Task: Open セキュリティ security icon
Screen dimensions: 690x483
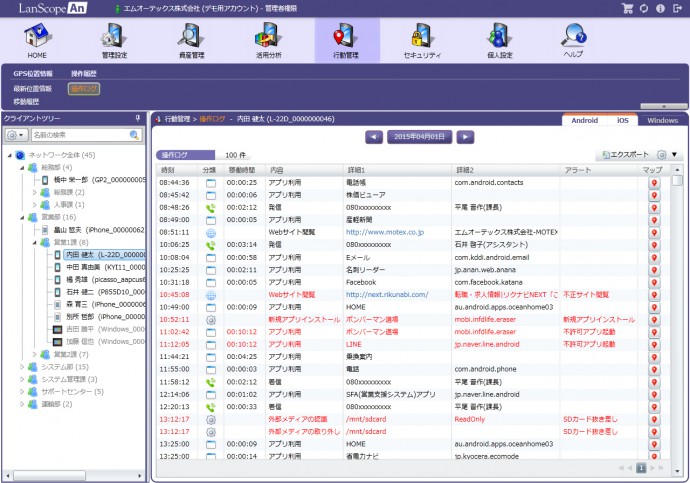Action: [x=422, y=40]
